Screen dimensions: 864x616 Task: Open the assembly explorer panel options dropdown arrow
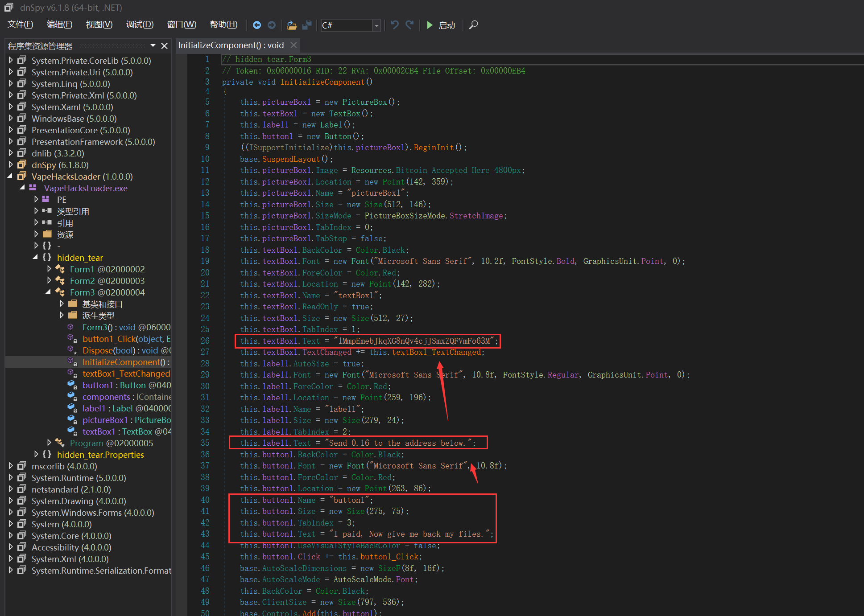tap(153, 46)
